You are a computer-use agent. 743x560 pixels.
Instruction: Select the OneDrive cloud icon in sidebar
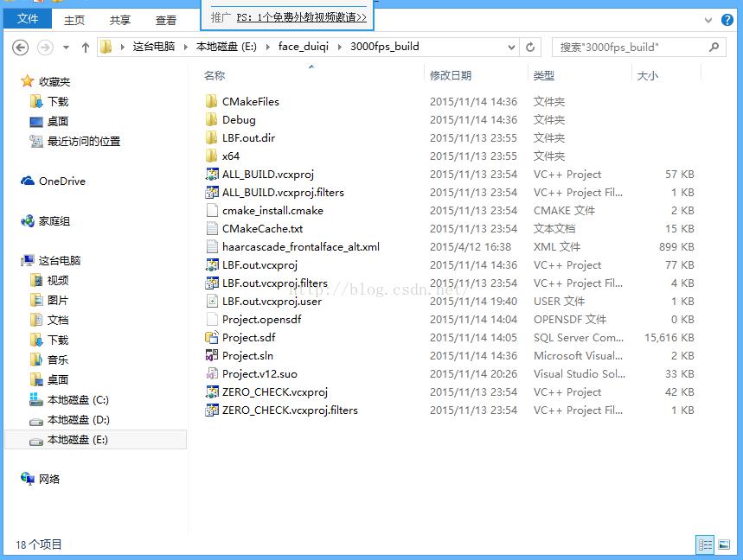(28, 181)
